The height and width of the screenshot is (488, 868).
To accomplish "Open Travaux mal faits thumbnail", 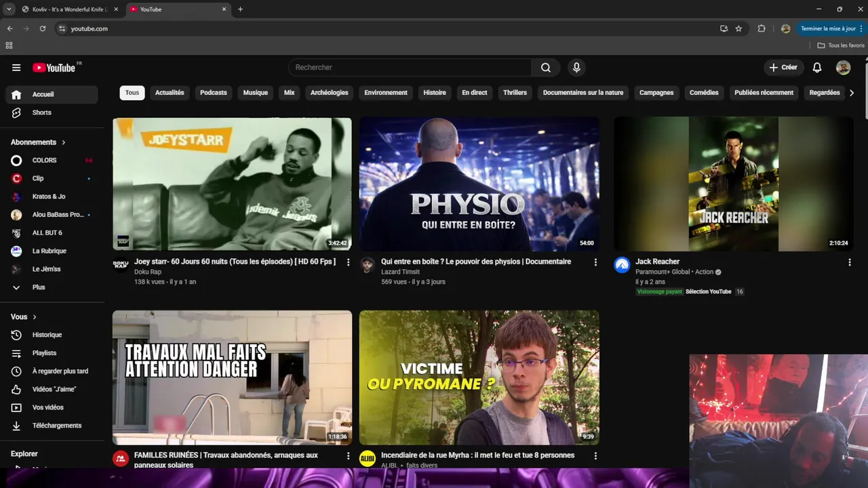I will click(232, 378).
